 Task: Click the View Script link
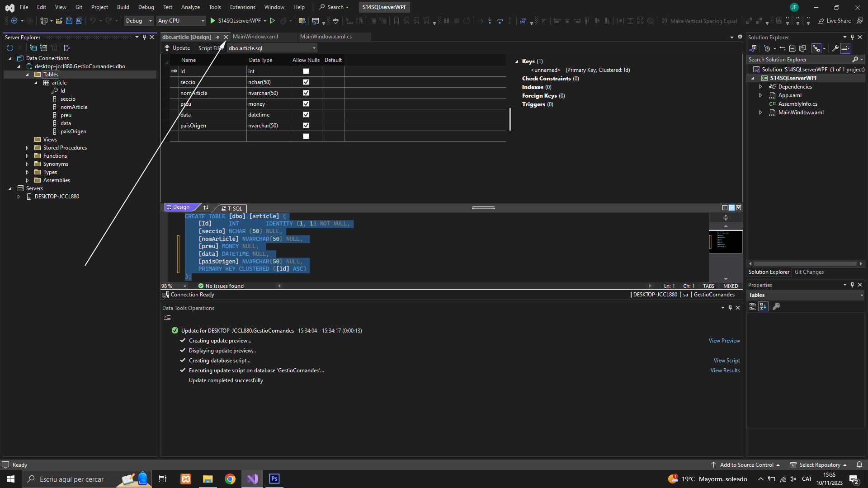tap(726, 361)
